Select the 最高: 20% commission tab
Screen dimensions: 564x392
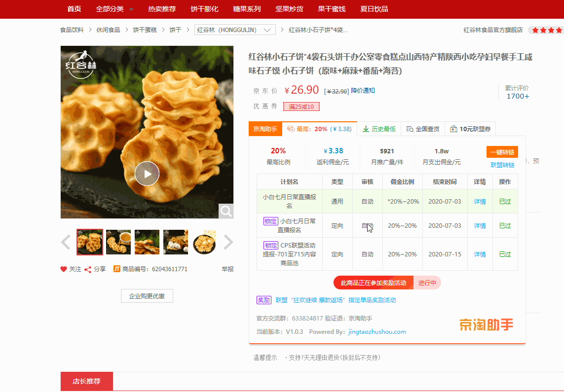[319, 129]
